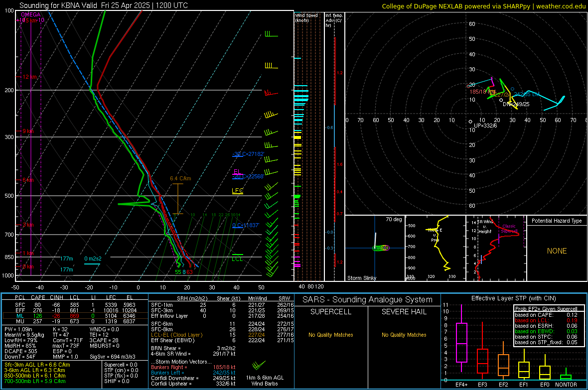Viewport: 588px width, 390px height.
Task: Select the SFC-1km shear row
Action: pos(222,305)
